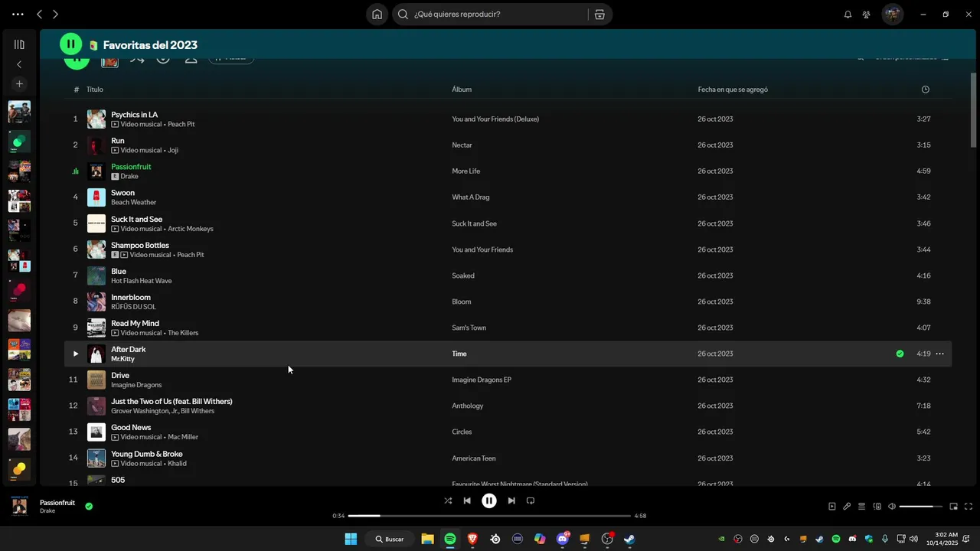Click the sidebar back chevron

(19, 64)
